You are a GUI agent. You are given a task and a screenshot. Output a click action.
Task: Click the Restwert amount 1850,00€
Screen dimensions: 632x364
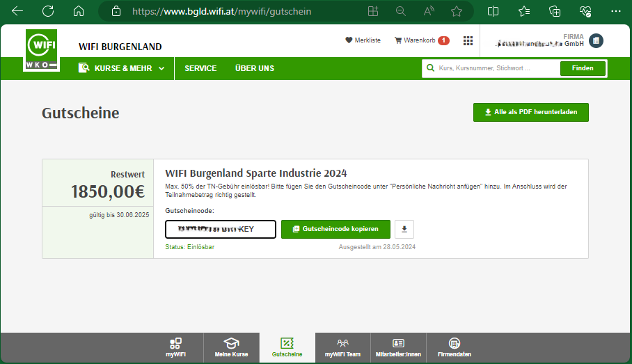108,191
